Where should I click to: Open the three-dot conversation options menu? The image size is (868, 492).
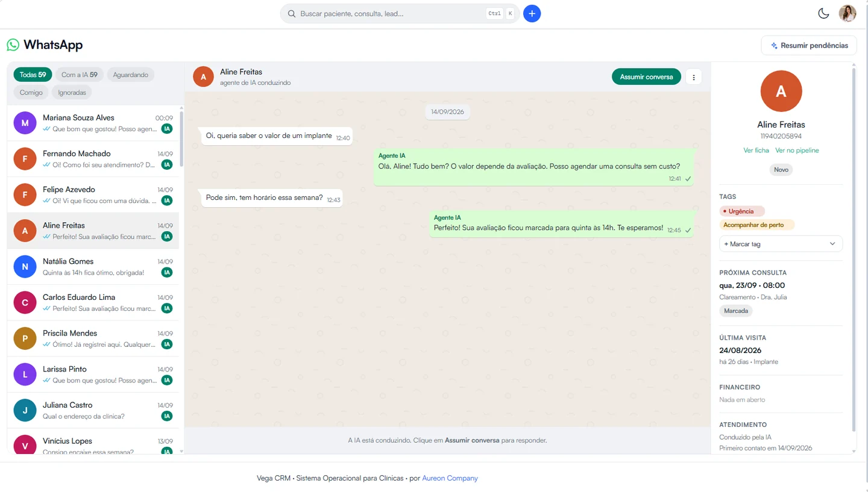tap(694, 77)
